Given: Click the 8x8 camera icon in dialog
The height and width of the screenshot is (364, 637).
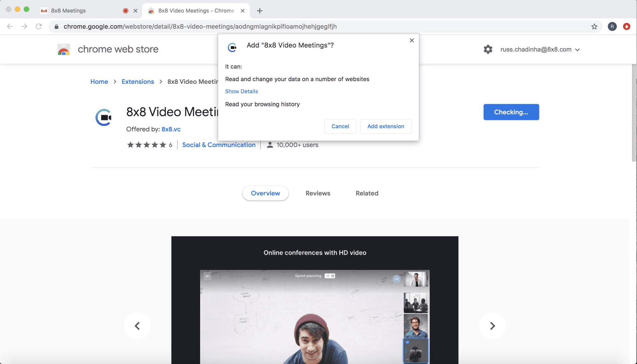Looking at the screenshot, I should click(233, 47).
